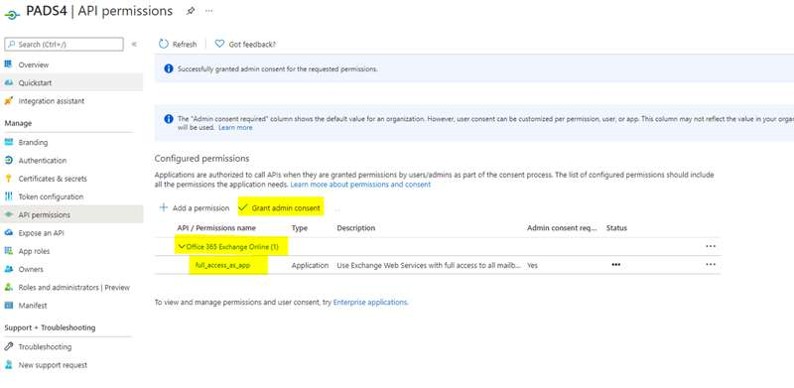Click the Roles and administrators icon
Screen dimensions: 794x388
pyautogui.click(x=8, y=287)
